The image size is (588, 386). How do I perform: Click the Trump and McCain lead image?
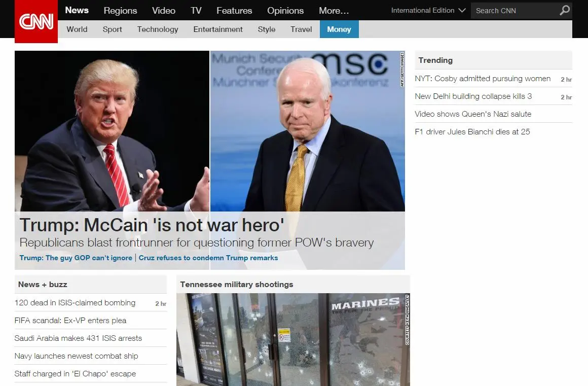[209, 131]
